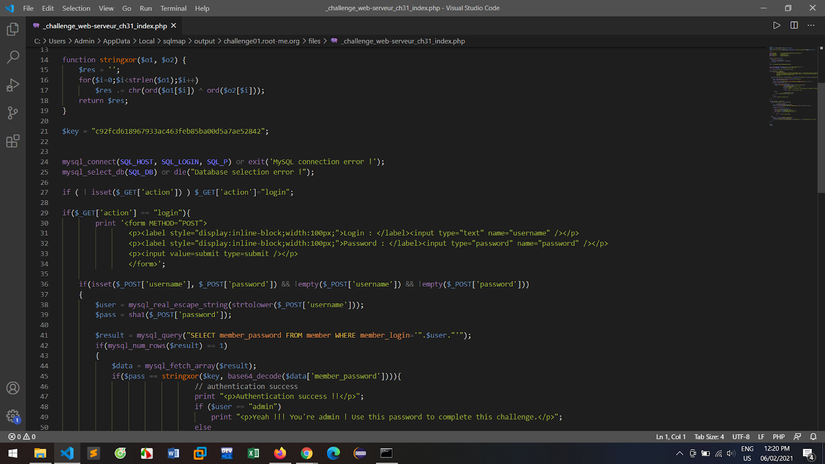Select the LF end-of-line sequence option
Image resolution: width=825 pixels, height=464 pixels.
[x=762, y=437]
